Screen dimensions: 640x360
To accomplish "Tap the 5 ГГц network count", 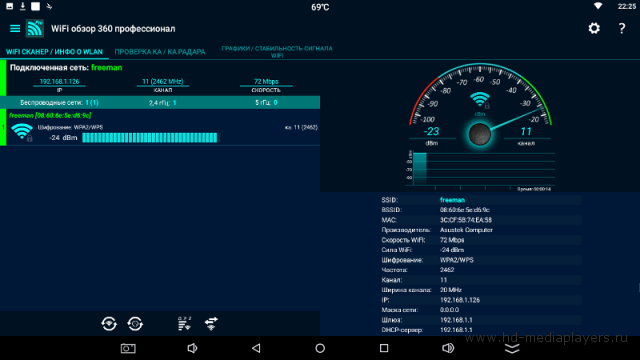I will tap(266, 103).
